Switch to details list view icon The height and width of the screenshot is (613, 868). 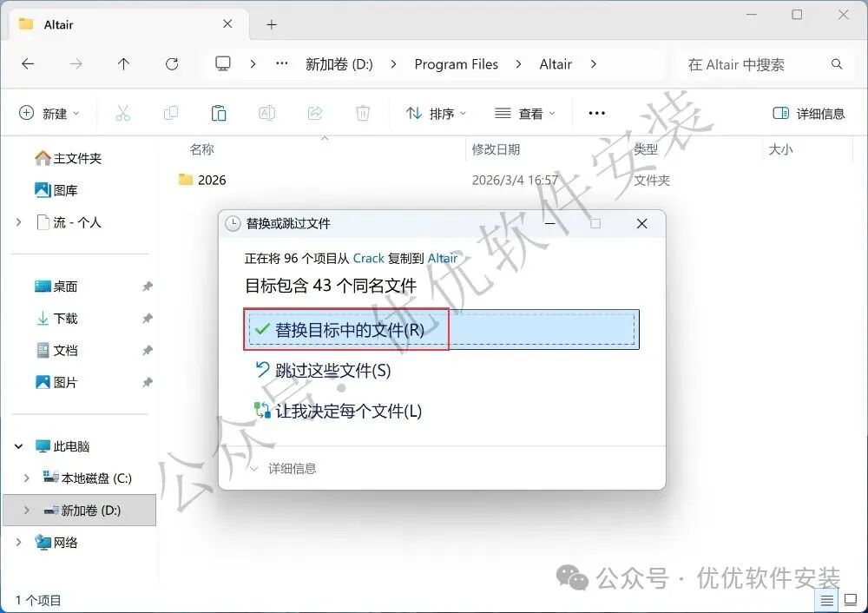pyautogui.click(x=826, y=600)
